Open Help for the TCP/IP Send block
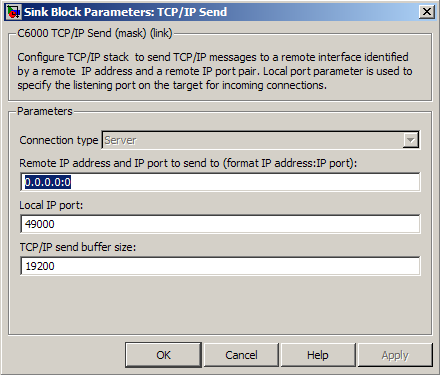 [x=318, y=355]
